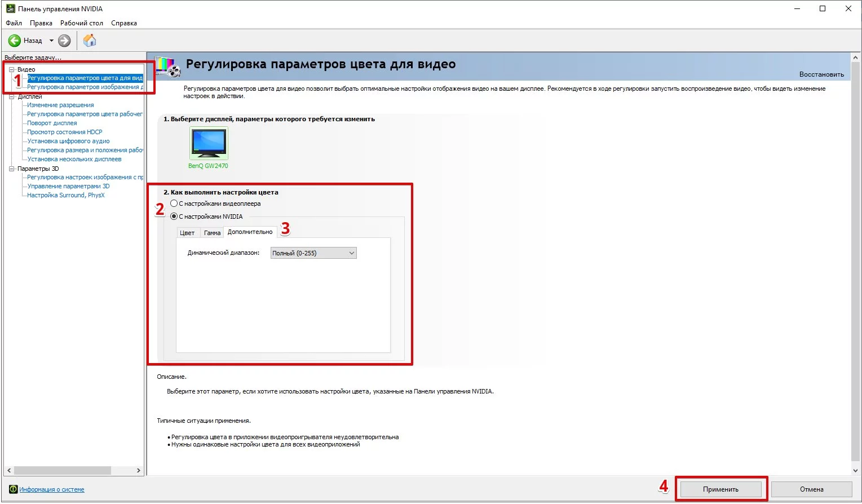Minimize the NVIDIA Control Panel window
862x504 pixels.
click(797, 9)
